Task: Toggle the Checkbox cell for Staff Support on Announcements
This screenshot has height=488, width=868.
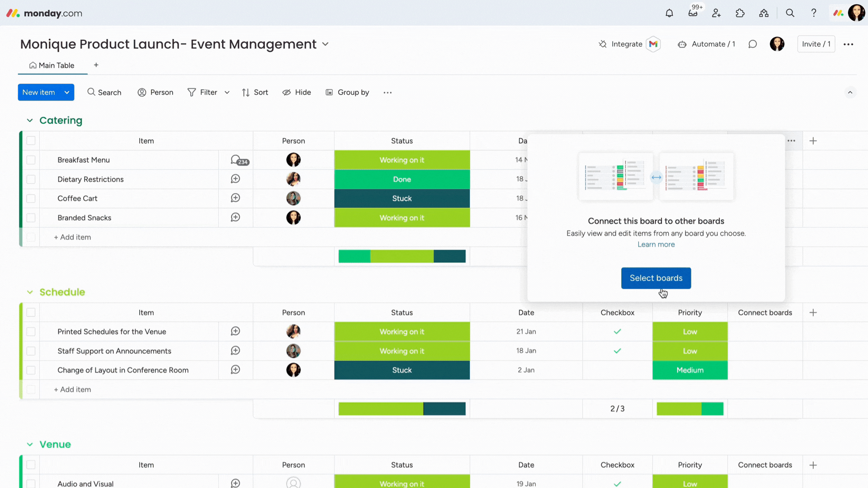Action: (618, 351)
